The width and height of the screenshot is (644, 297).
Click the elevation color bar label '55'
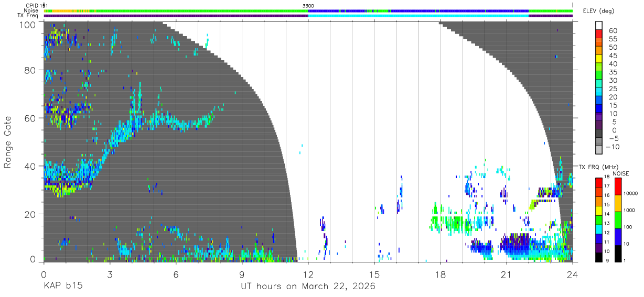pos(613,39)
